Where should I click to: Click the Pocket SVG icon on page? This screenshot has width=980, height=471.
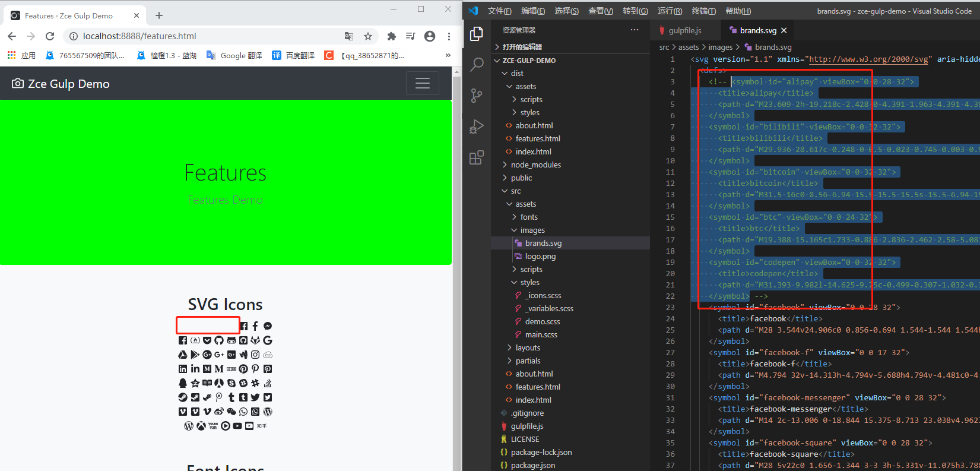(207, 340)
